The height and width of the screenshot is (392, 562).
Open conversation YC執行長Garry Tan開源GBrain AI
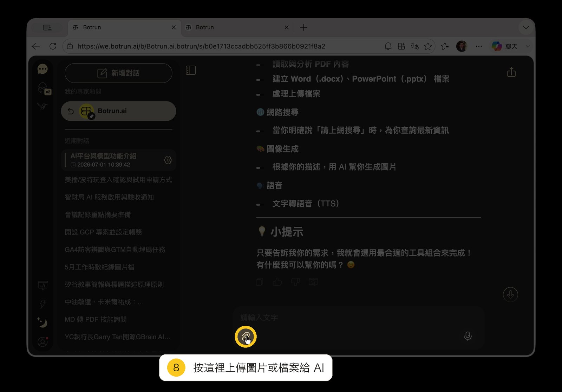118,337
